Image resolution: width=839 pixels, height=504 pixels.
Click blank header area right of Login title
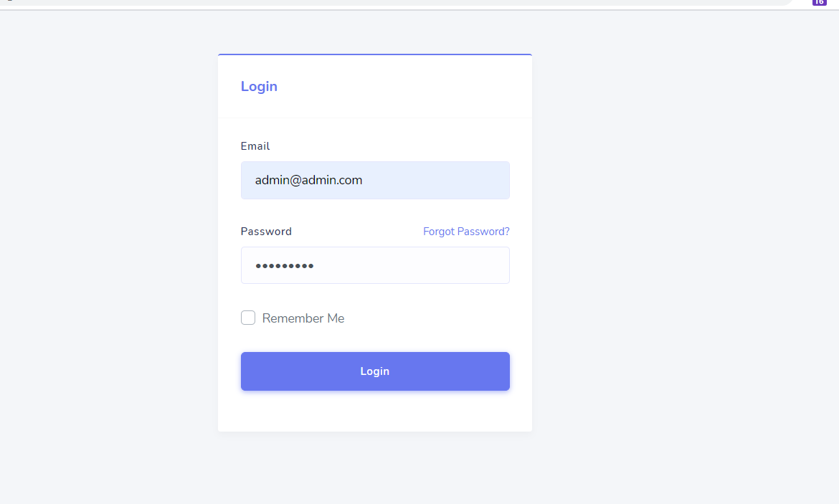pos(416,87)
